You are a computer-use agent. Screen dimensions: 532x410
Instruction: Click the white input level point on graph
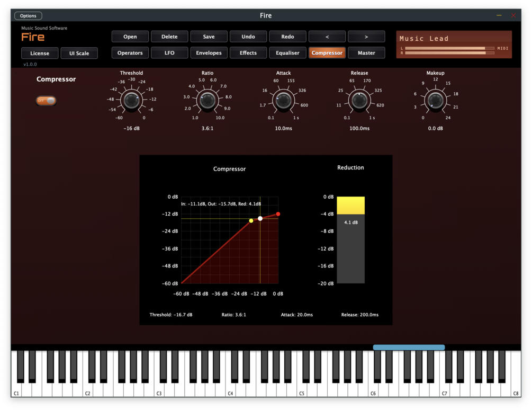coord(260,219)
